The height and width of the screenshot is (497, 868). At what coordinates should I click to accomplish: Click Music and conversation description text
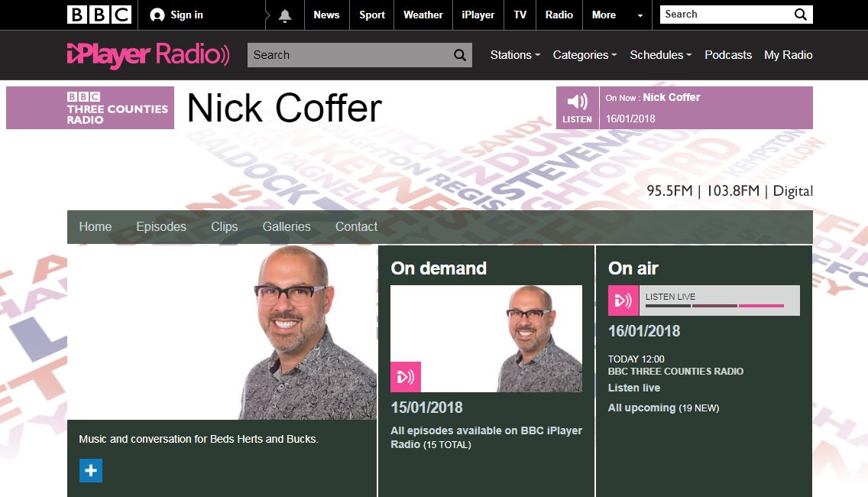[199, 439]
